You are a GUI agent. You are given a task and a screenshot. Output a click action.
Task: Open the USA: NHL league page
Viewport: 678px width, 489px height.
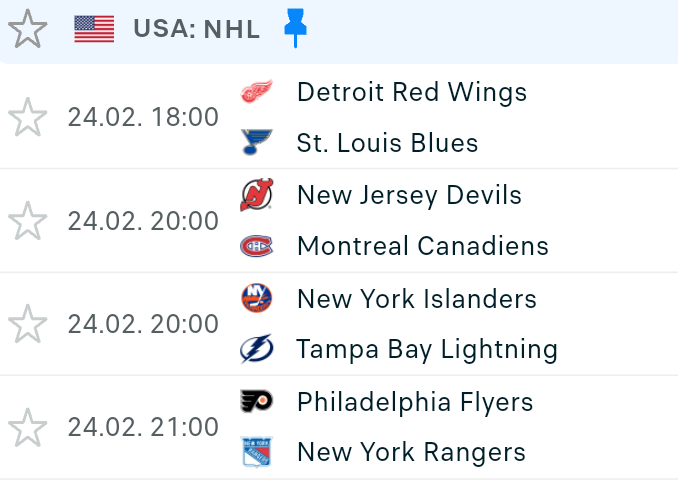[x=196, y=29]
